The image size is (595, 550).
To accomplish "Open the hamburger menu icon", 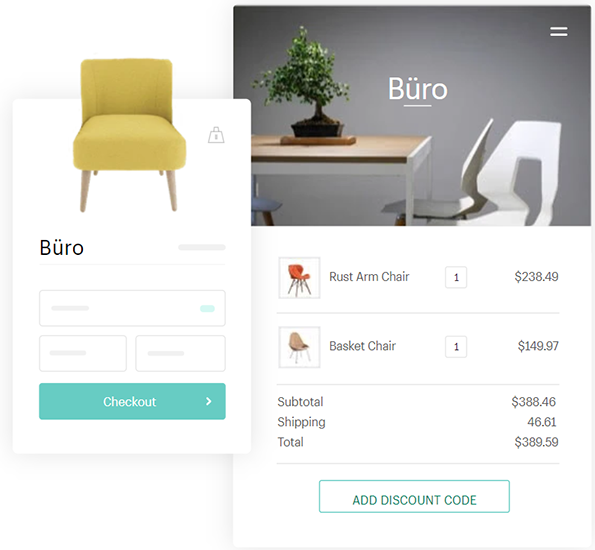I will [x=559, y=32].
